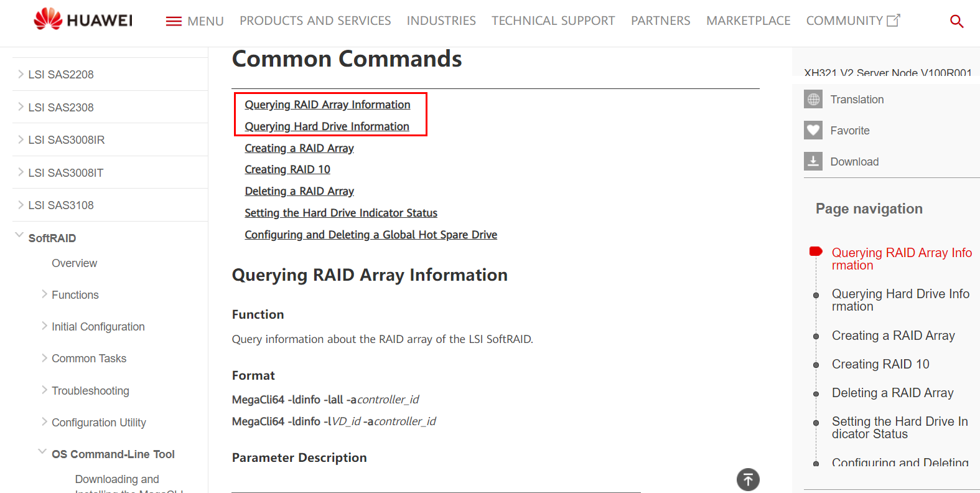Click the Favorite label
980x493 pixels.
850,131
